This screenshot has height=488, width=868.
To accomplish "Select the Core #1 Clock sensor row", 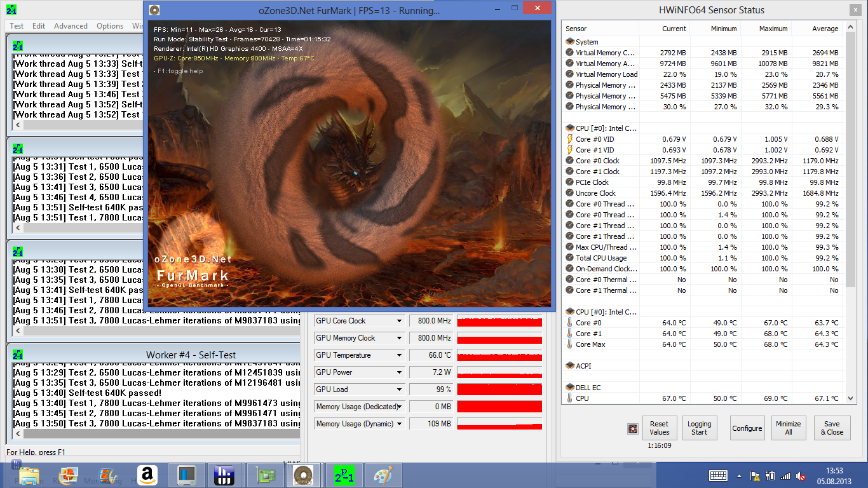I will (703, 172).
